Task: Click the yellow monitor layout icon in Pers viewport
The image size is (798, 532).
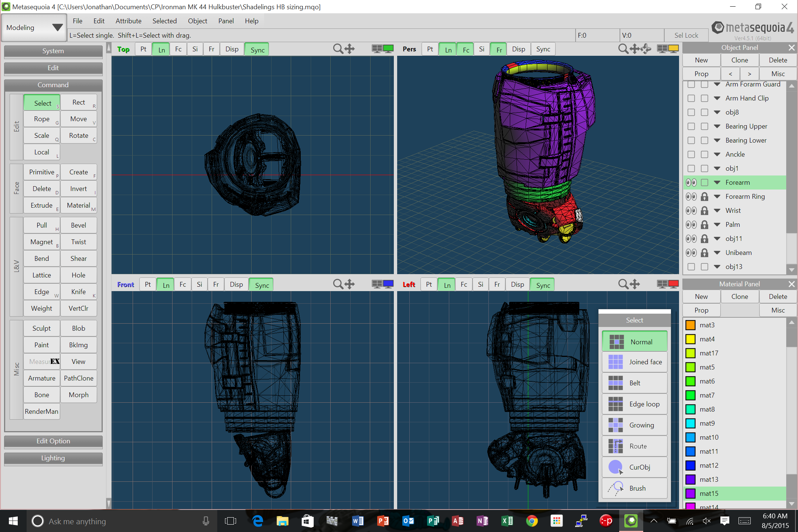Action: (673, 49)
